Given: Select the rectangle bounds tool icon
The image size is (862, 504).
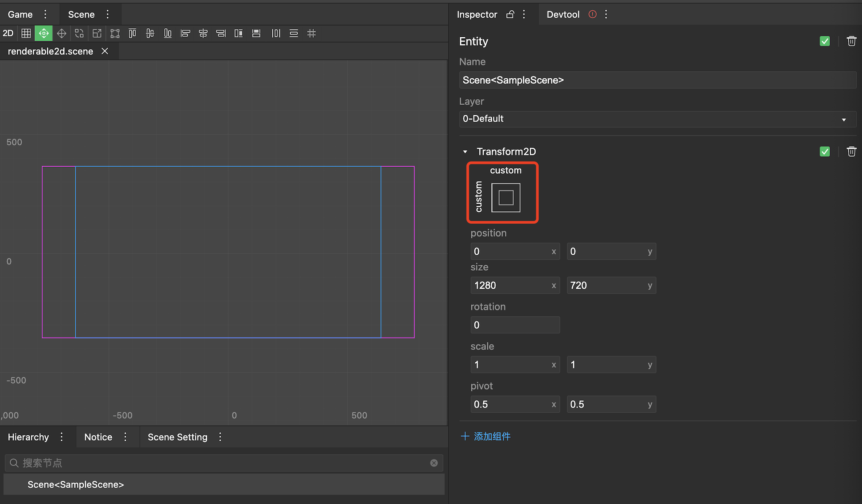Looking at the screenshot, I should pos(115,33).
